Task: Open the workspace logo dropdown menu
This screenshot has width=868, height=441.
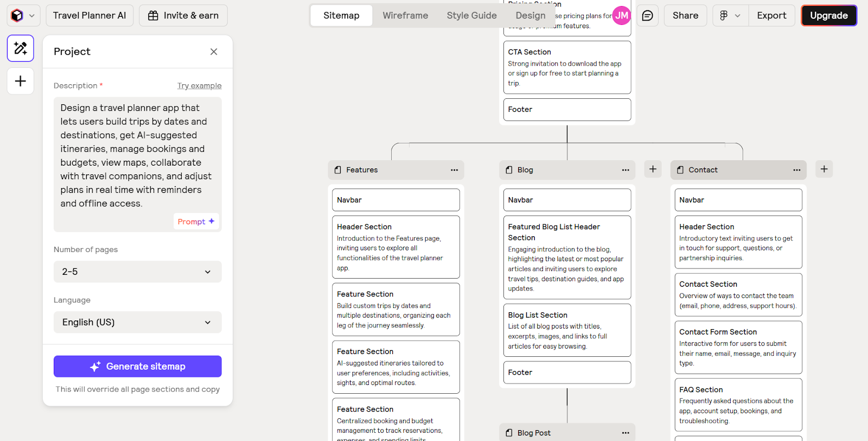Action: click(23, 16)
